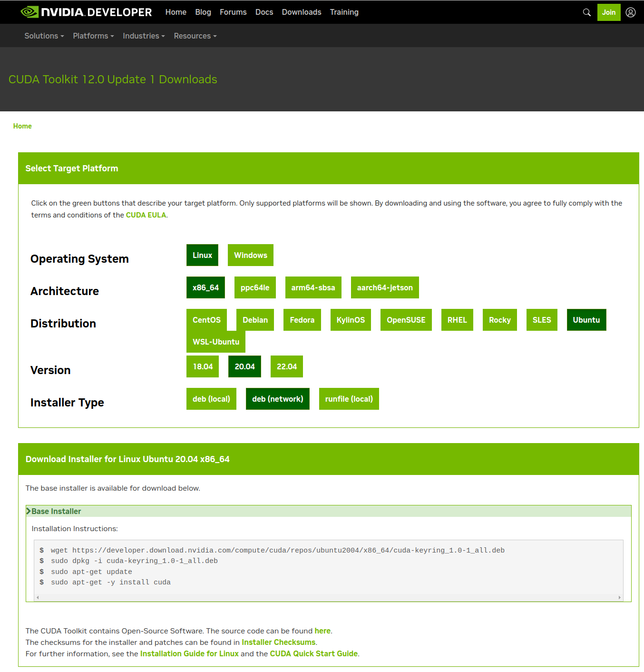Image resolution: width=644 pixels, height=672 pixels.
Task: Open the Docs menu item
Action: [264, 12]
